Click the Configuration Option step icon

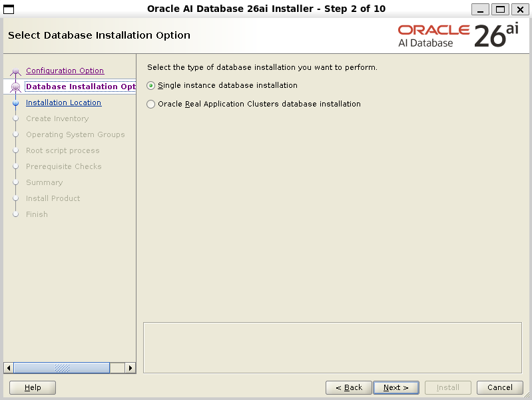click(16, 71)
